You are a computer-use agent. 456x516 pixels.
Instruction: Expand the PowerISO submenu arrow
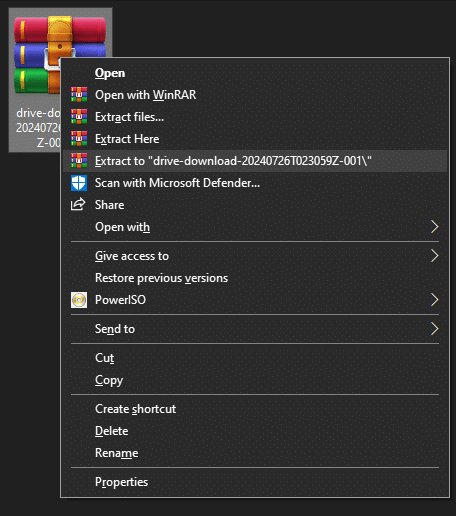tap(434, 300)
